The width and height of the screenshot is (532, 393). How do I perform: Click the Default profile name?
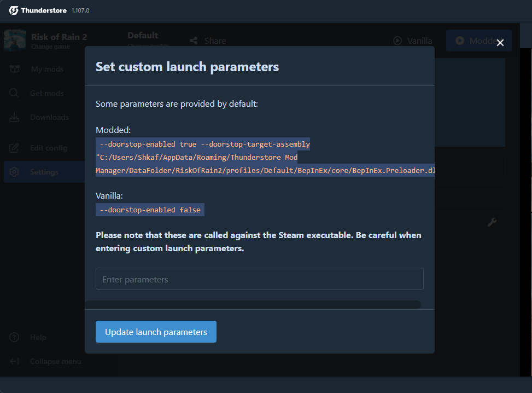point(143,36)
